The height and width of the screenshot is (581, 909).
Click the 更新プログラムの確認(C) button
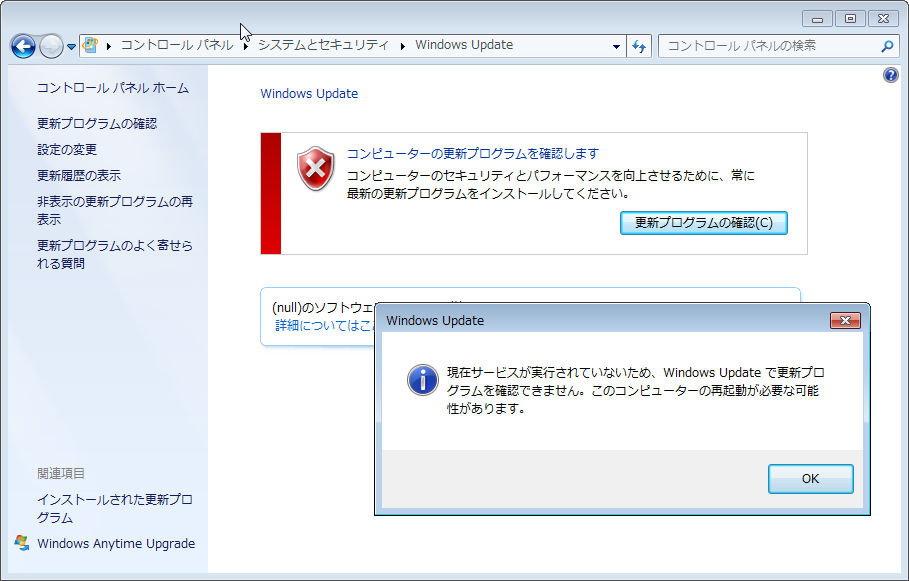[704, 223]
